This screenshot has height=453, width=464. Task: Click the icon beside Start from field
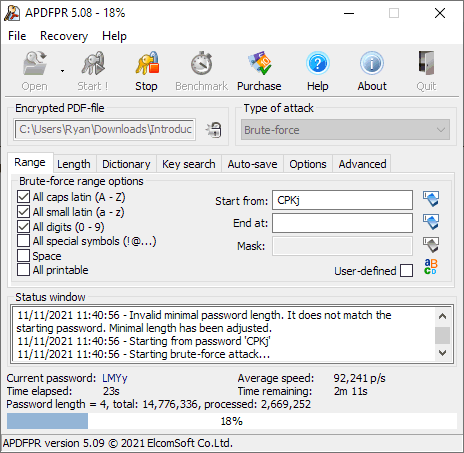[431, 199]
